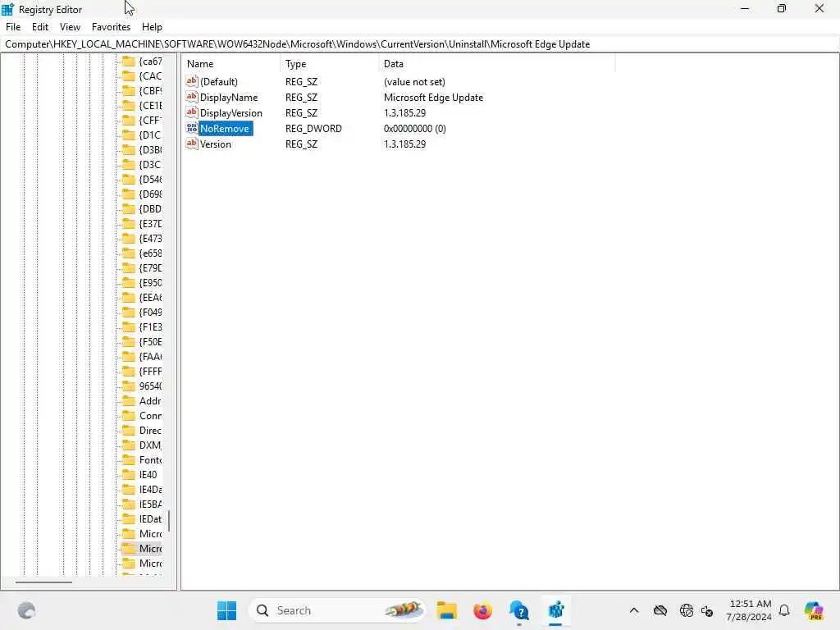840x630 pixels.
Task: Select the {DBD key folder icon
Action: click(129, 209)
